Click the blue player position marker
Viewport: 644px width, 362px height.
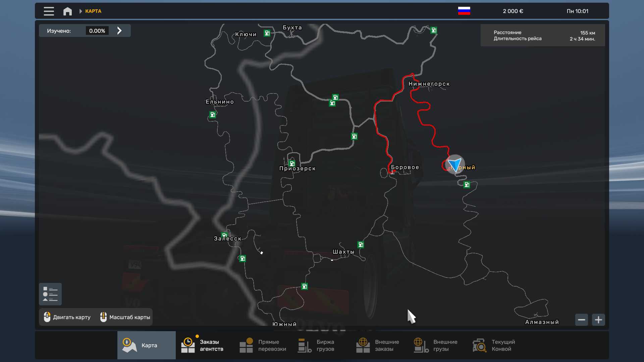(455, 165)
